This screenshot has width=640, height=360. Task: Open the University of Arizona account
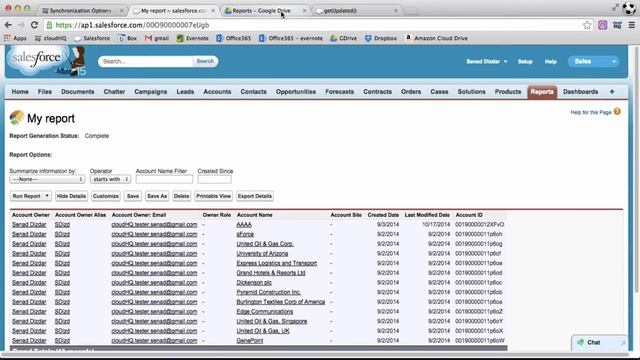point(262,253)
